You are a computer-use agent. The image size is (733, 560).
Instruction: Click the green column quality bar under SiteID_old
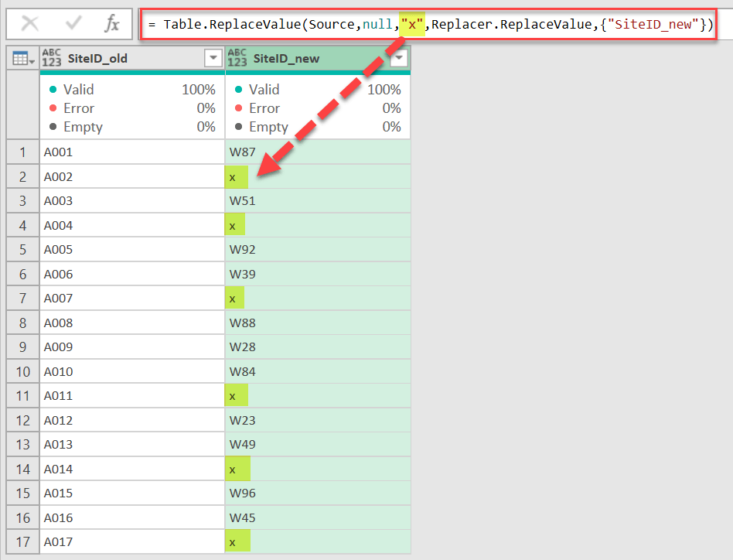click(131, 70)
